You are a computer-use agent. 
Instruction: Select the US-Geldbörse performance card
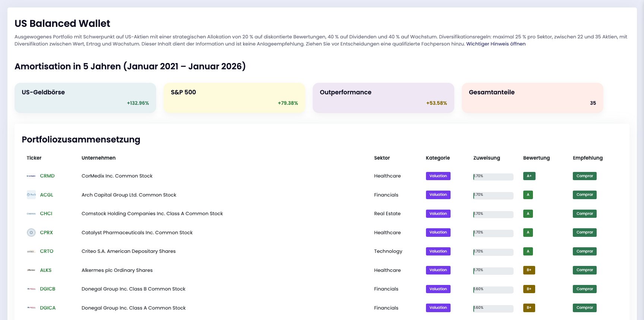tap(85, 98)
